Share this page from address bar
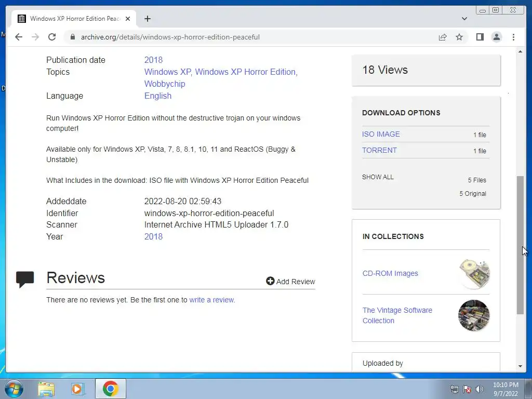Screen dimensions: 532x399 (x=443, y=37)
